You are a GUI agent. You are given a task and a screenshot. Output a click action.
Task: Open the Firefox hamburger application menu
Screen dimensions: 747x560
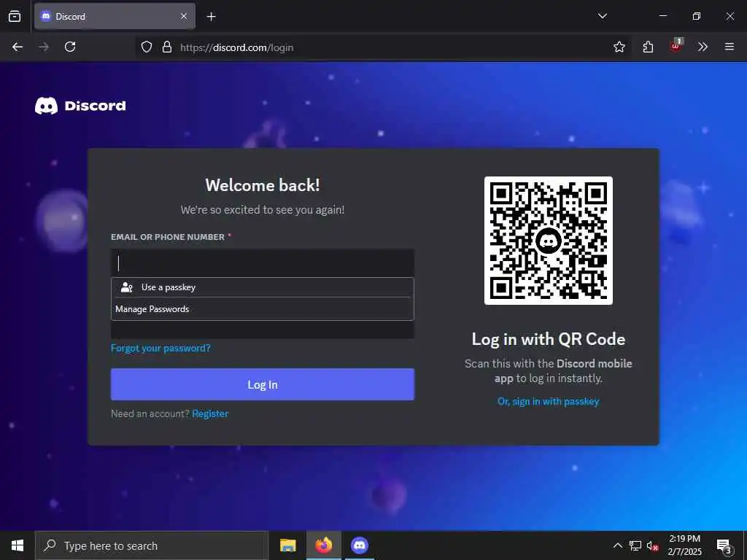pyautogui.click(x=729, y=47)
